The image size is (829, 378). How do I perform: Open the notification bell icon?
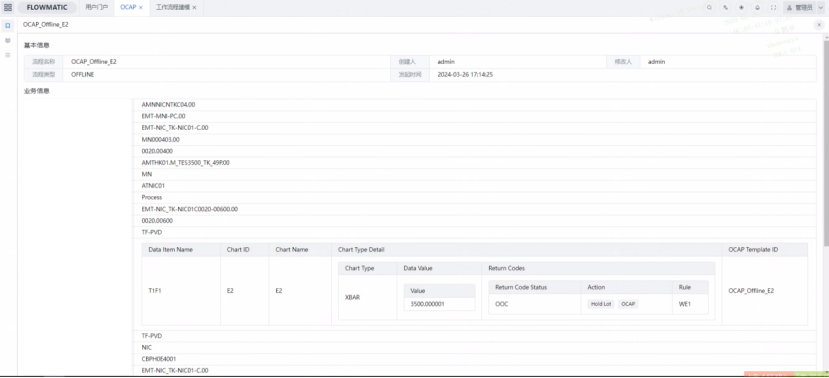click(x=758, y=7)
